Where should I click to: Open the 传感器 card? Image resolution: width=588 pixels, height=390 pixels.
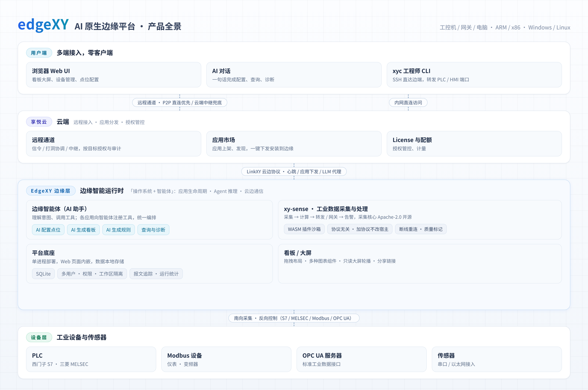pyautogui.click(x=497, y=359)
